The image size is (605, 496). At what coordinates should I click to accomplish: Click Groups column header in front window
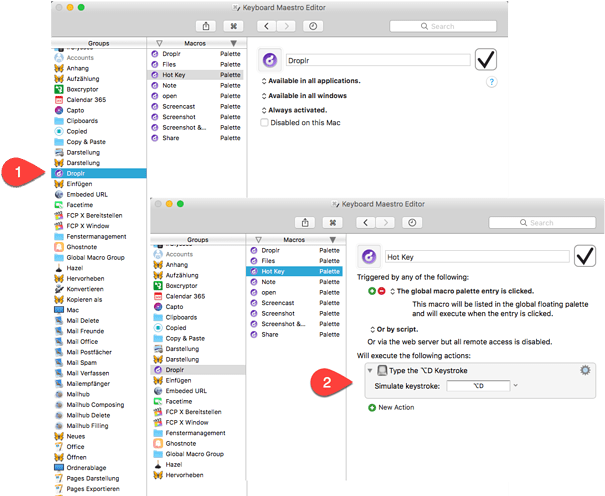(198, 240)
